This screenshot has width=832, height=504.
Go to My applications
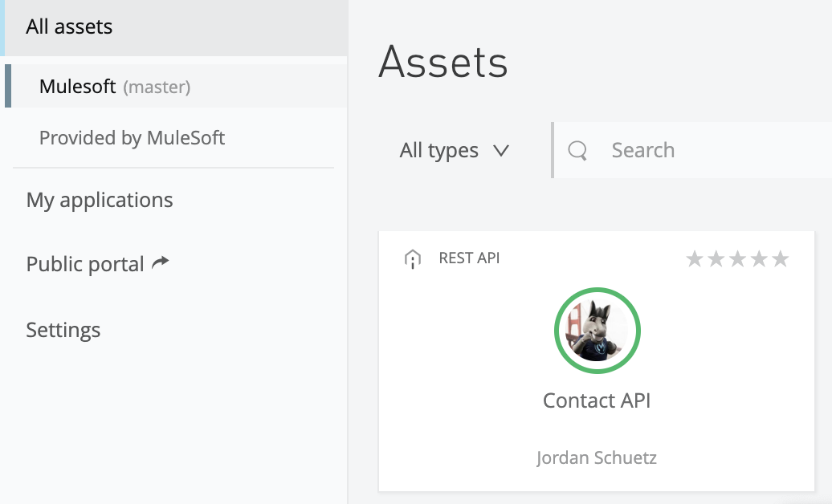point(100,200)
